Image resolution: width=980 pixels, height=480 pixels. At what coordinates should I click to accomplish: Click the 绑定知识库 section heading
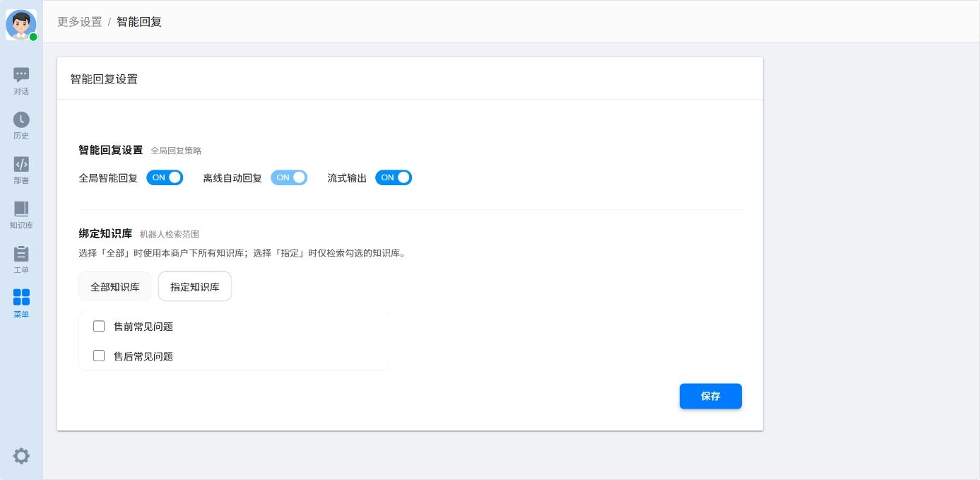click(x=105, y=233)
